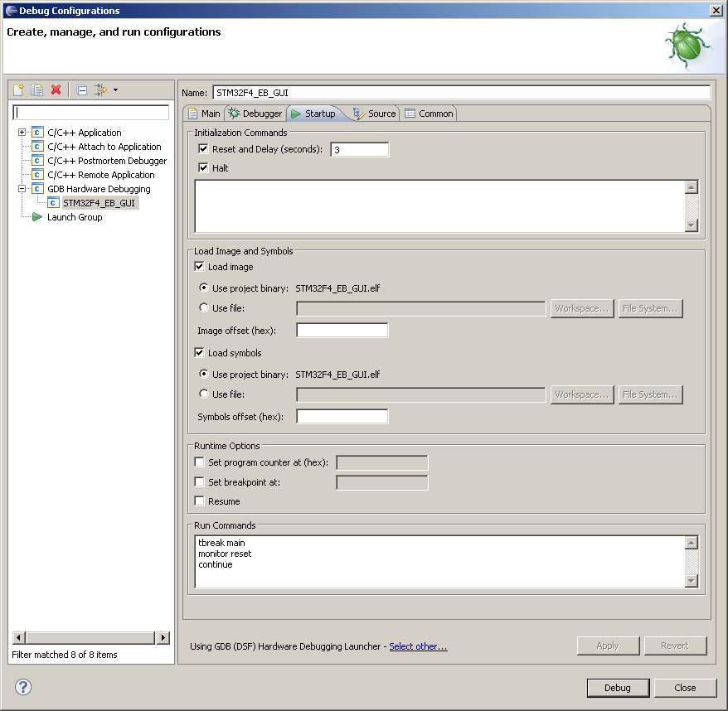Click File System button for image file
The width and height of the screenshot is (728, 711).
coord(650,308)
